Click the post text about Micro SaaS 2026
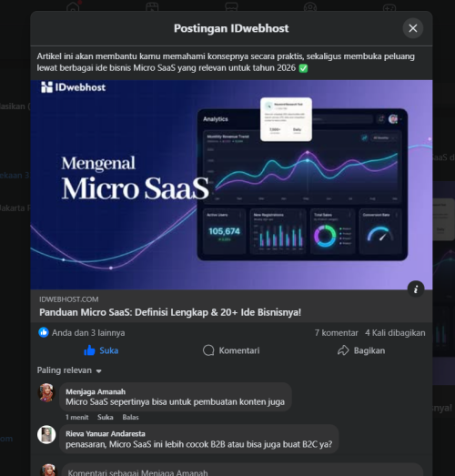The width and height of the screenshot is (455, 476). 226,62
